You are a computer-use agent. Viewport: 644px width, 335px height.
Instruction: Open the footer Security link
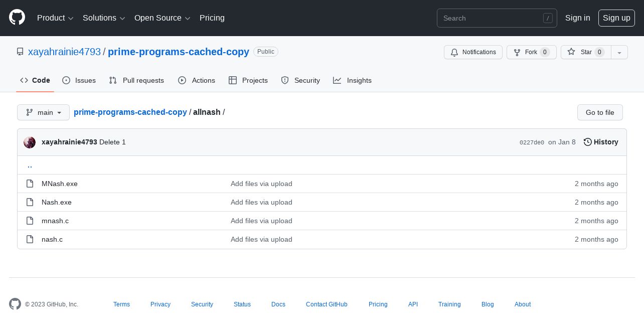[x=202, y=304]
